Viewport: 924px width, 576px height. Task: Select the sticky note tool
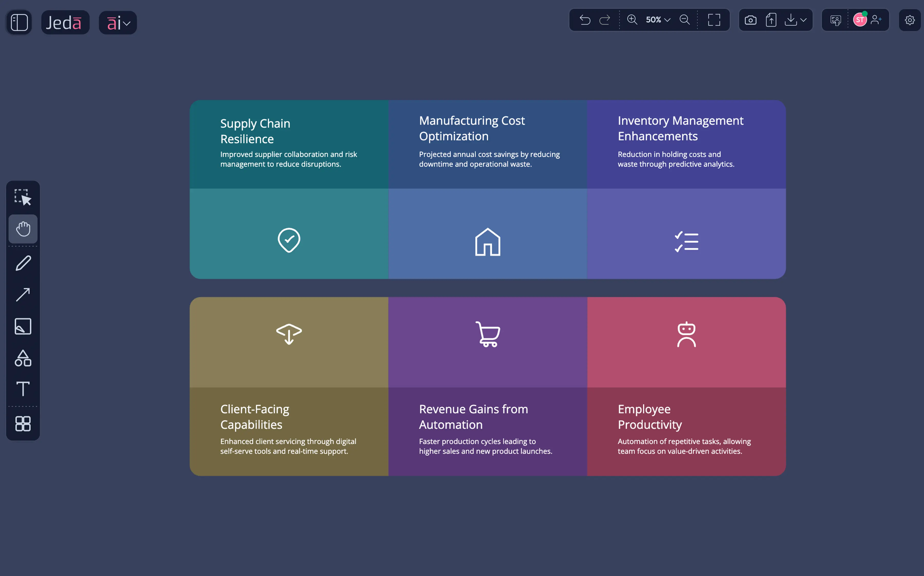pyautogui.click(x=23, y=326)
